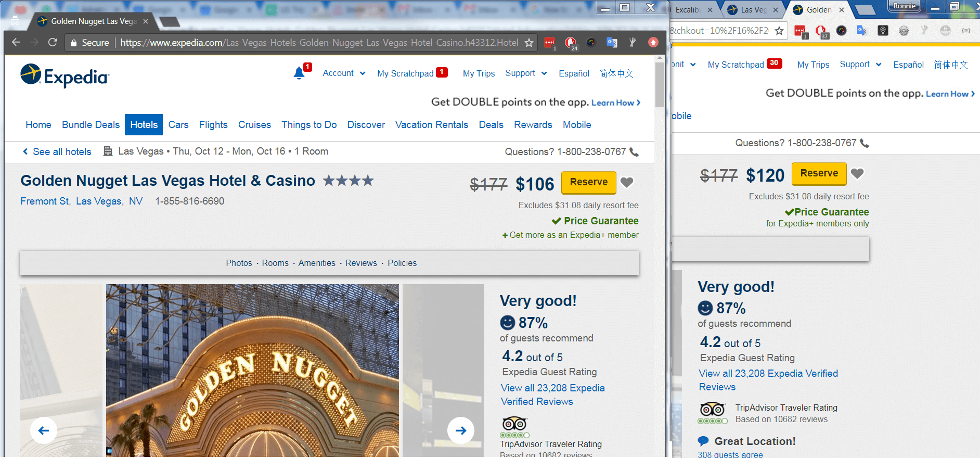Image resolution: width=980 pixels, height=458 pixels.
Task: Bookmark page with star in left address bar
Action: pos(529,43)
